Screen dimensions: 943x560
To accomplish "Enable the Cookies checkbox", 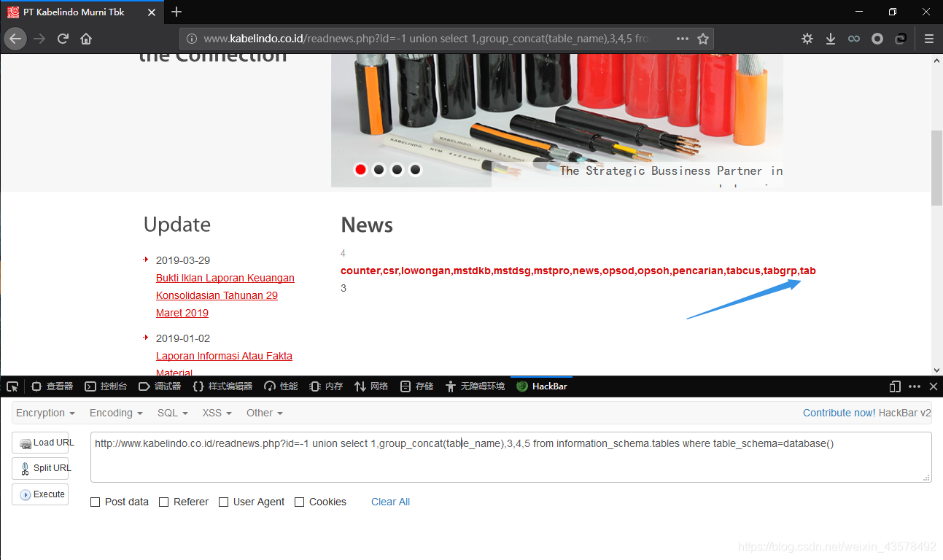I will click(x=300, y=502).
